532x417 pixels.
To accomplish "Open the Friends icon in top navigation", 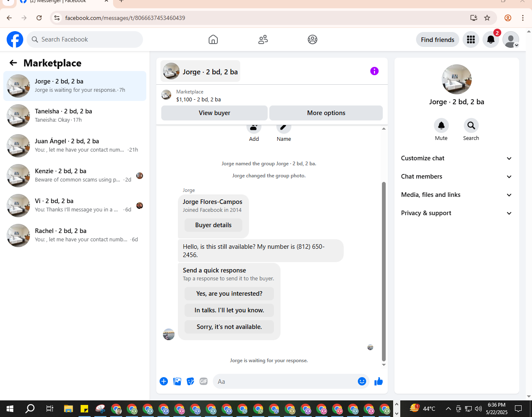I will (x=263, y=39).
